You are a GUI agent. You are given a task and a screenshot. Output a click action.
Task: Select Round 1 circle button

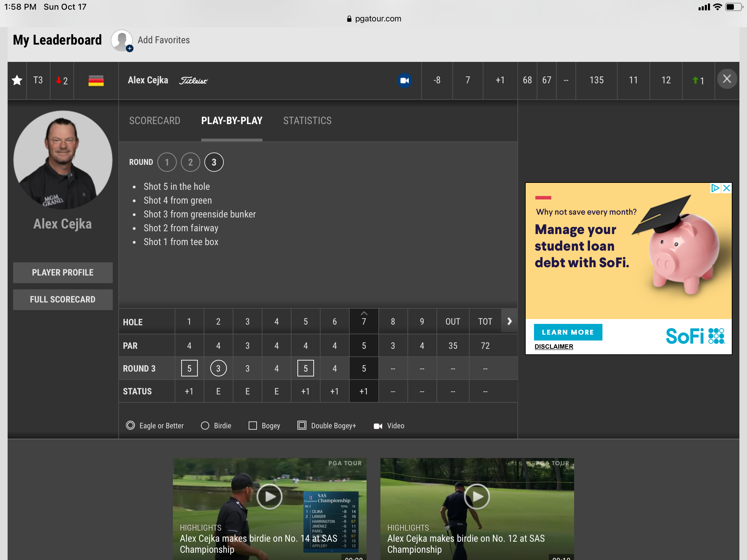(x=168, y=162)
